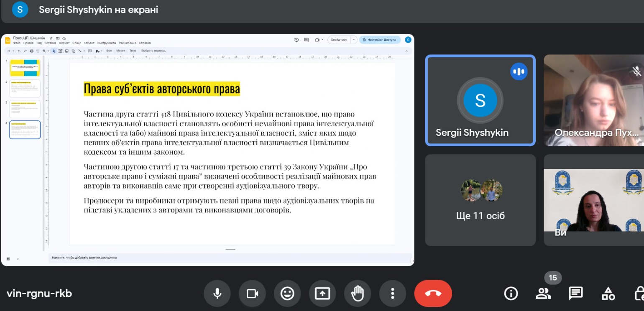644x311 pixels.
Task: Open the three-dot more options menu
Action: pyautogui.click(x=392, y=293)
